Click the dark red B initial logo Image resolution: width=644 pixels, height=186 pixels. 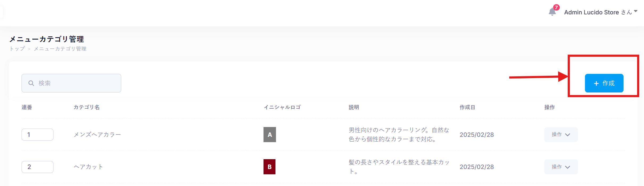coord(269,167)
